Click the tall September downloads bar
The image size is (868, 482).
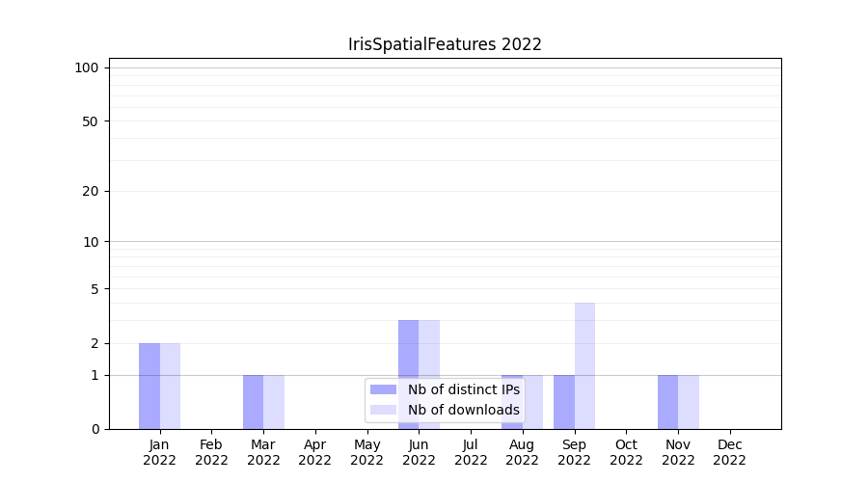click(584, 366)
